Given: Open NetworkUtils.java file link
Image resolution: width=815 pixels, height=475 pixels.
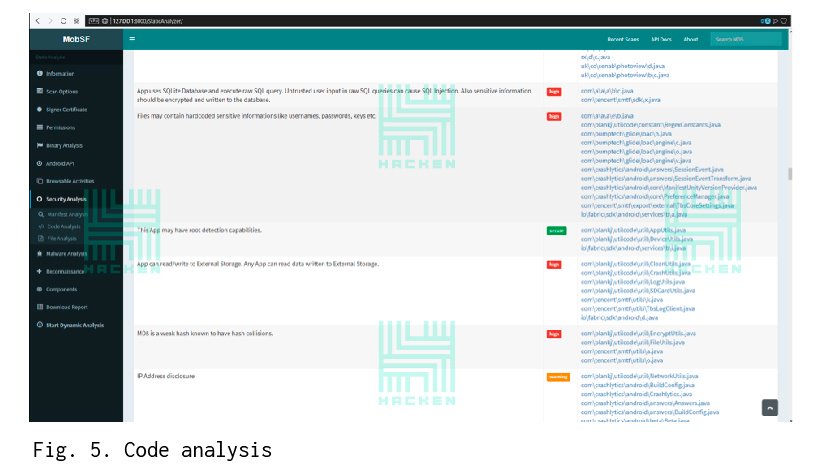Looking at the screenshot, I should point(639,376).
